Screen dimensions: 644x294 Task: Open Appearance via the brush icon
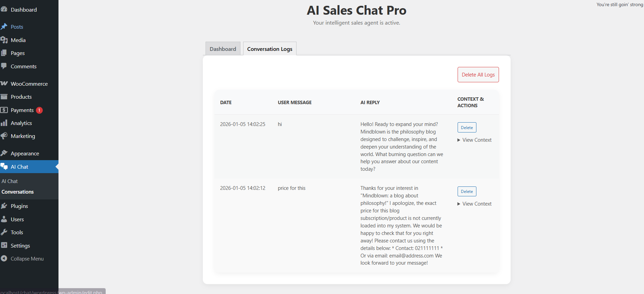pos(5,153)
